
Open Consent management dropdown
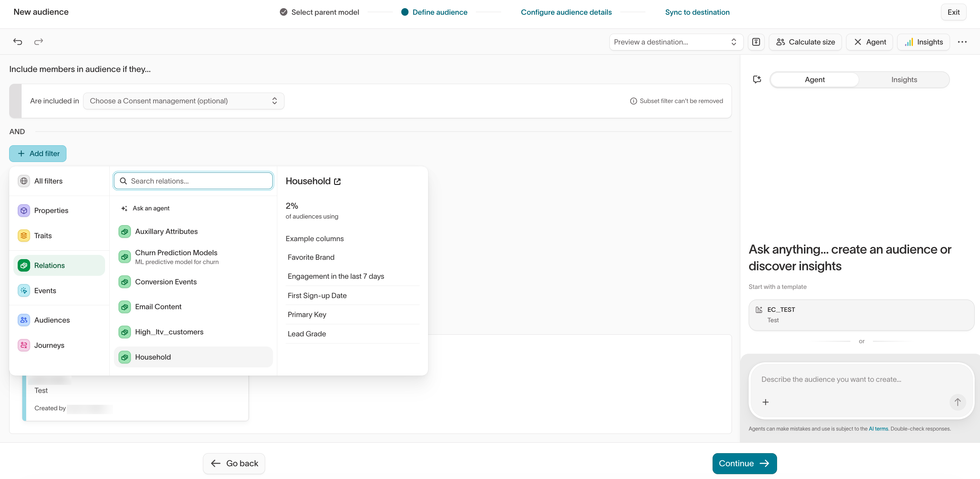pyautogui.click(x=183, y=101)
